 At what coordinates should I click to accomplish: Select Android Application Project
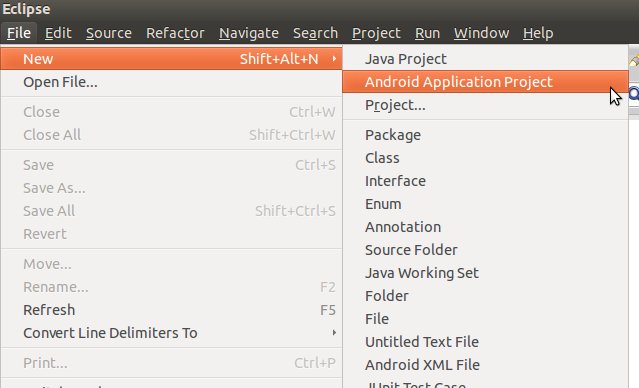click(485, 82)
